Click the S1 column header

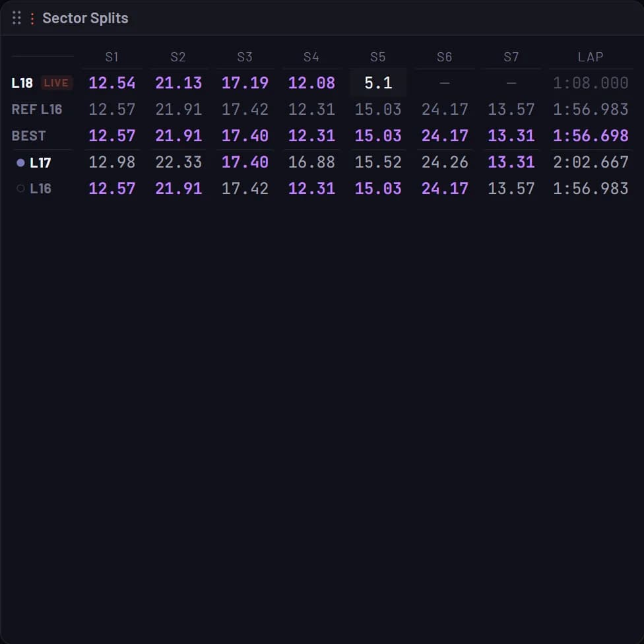pos(112,57)
